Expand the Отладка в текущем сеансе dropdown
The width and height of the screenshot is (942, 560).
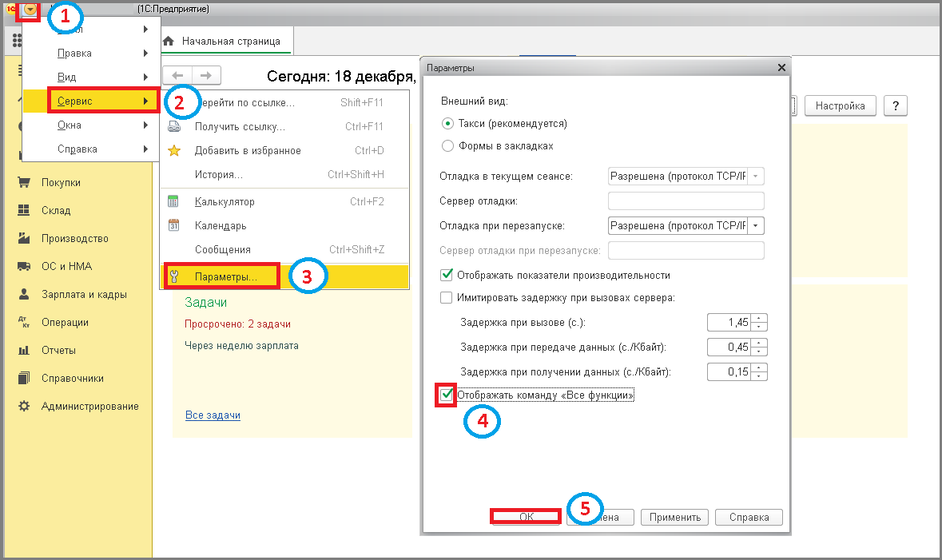pos(756,176)
